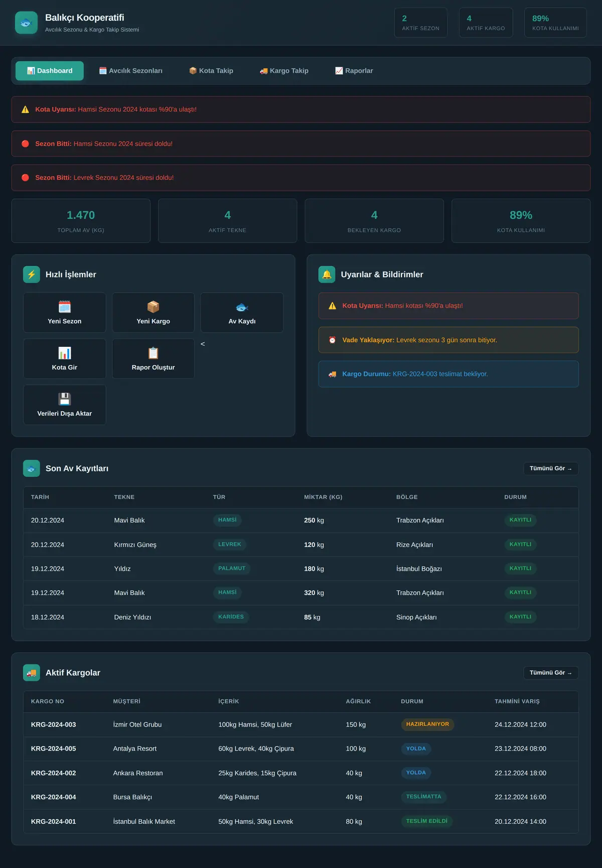Select cargo row KRG-2024-003

pos(301,724)
